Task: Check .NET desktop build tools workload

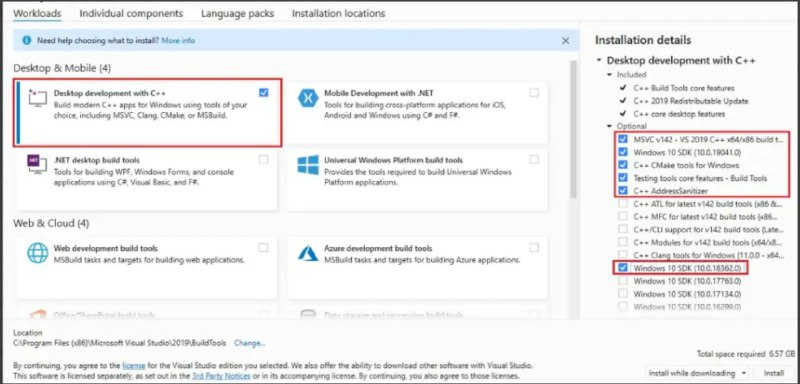Action: [x=263, y=160]
